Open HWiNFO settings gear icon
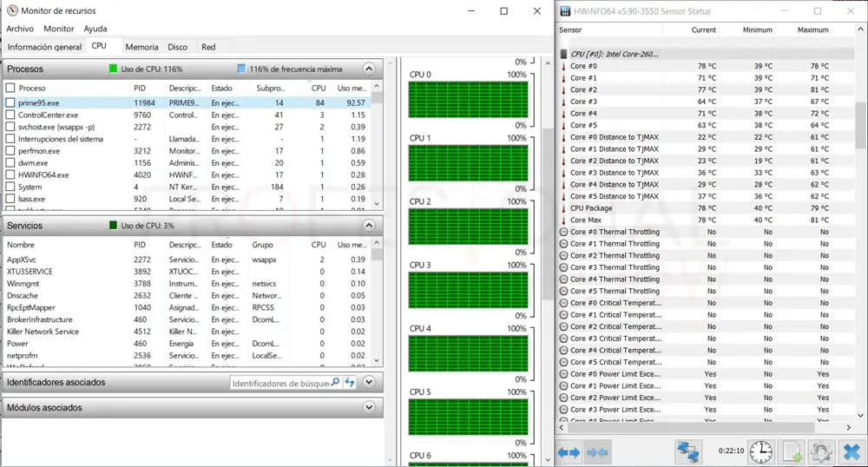 click(821, 452)
